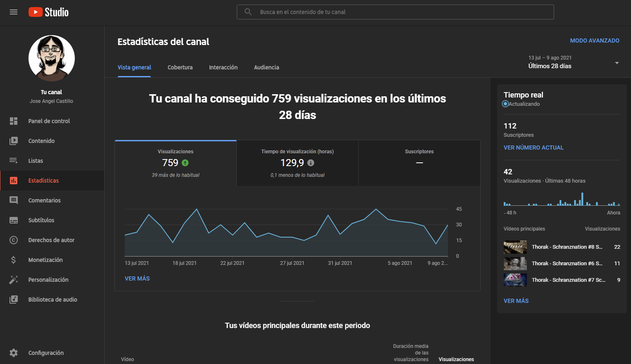Switch to the Audiencia tab

(x=266, y=67)
